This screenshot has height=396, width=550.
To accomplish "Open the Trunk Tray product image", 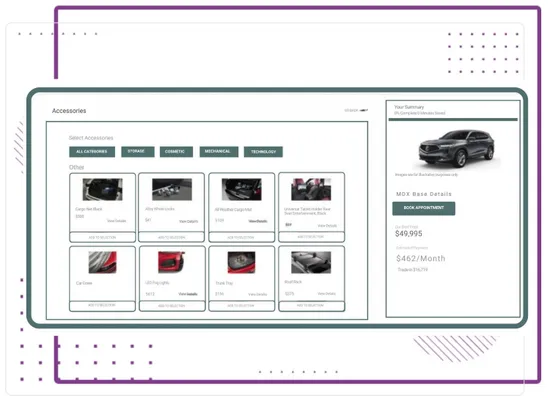I will (x=241, y=262).
